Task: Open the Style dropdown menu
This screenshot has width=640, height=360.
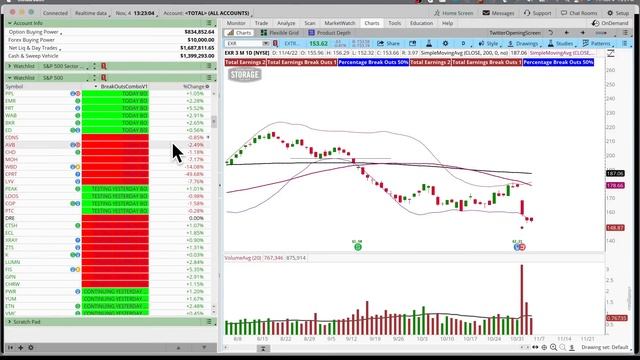Action: (x=490, y=43)
